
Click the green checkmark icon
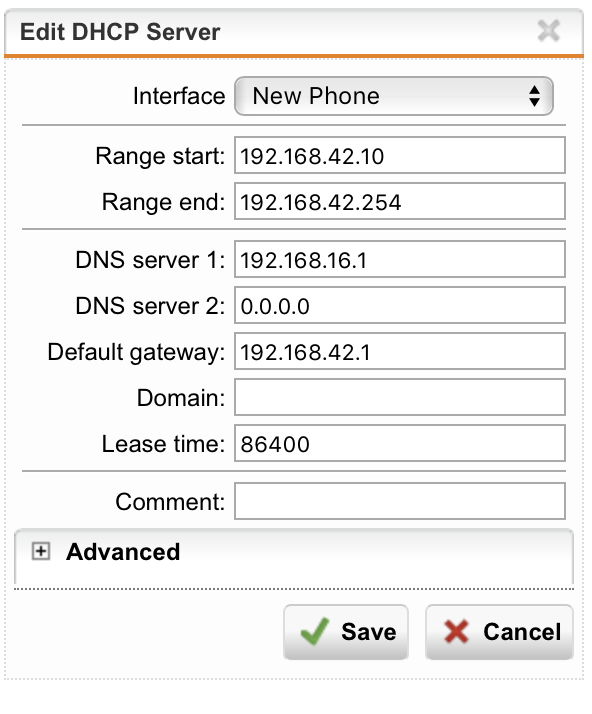click(x=315, y=632)
